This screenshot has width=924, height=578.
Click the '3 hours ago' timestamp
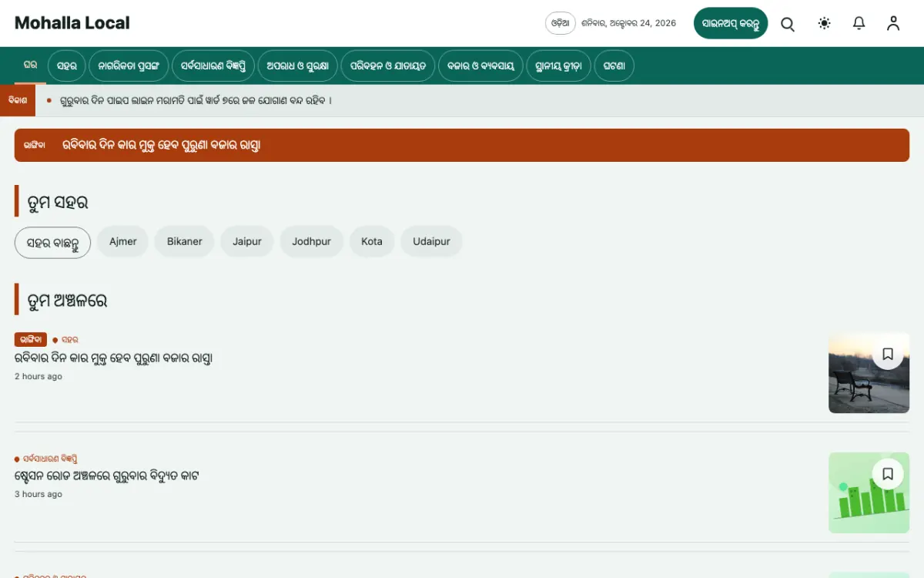pyautogui.click(x=38, y=494)
